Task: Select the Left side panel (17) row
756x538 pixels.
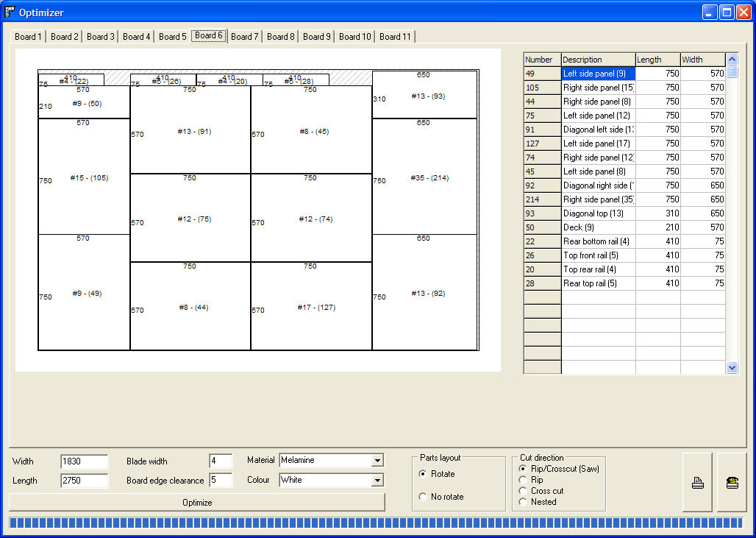Action: pos(624,144)
